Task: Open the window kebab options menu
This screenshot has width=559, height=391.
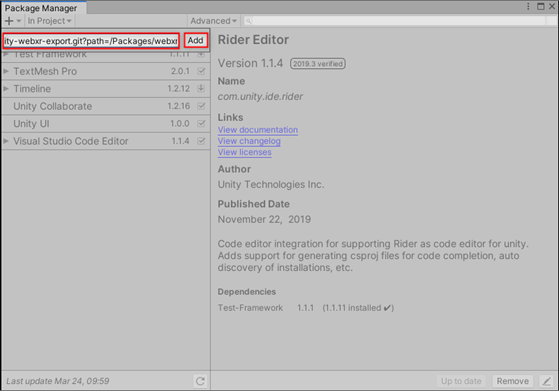Action: [528, 6]
